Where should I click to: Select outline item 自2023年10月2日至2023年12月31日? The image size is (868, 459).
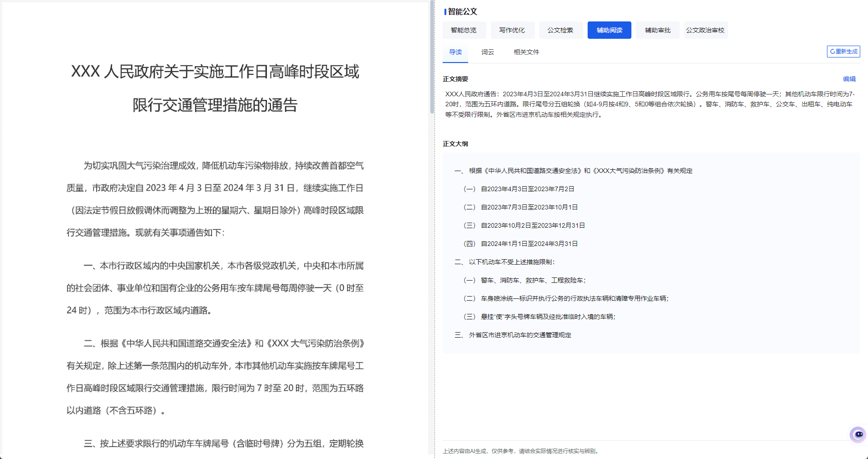[524, 225]
